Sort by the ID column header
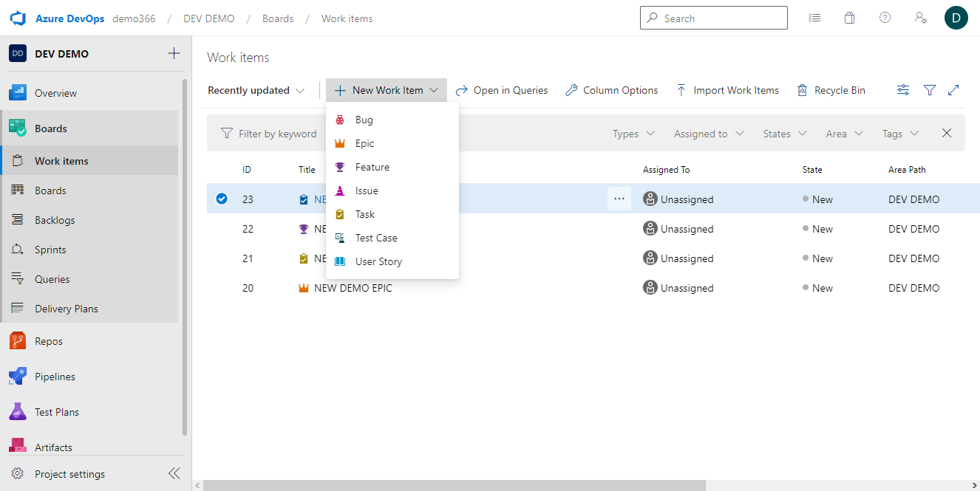Viewport: 980px width, 491px height. coord(247,170)
